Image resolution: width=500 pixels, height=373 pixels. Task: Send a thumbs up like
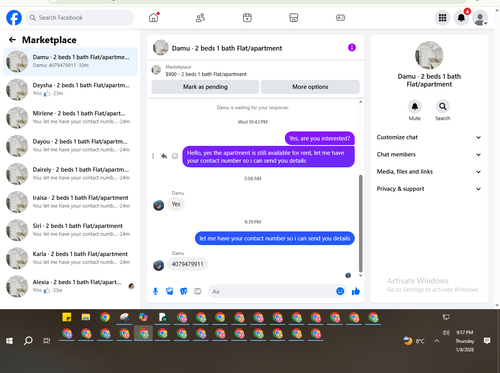pos(356,291)
